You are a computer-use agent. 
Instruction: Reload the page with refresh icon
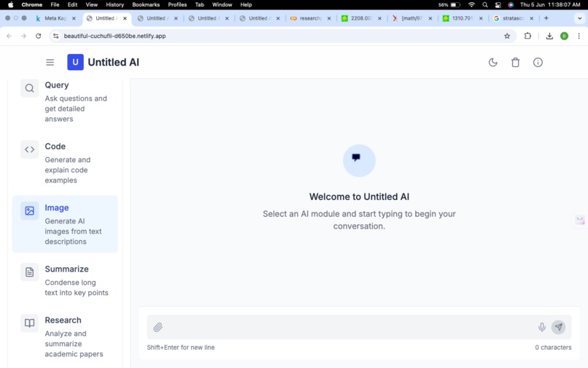coord(38,36)
